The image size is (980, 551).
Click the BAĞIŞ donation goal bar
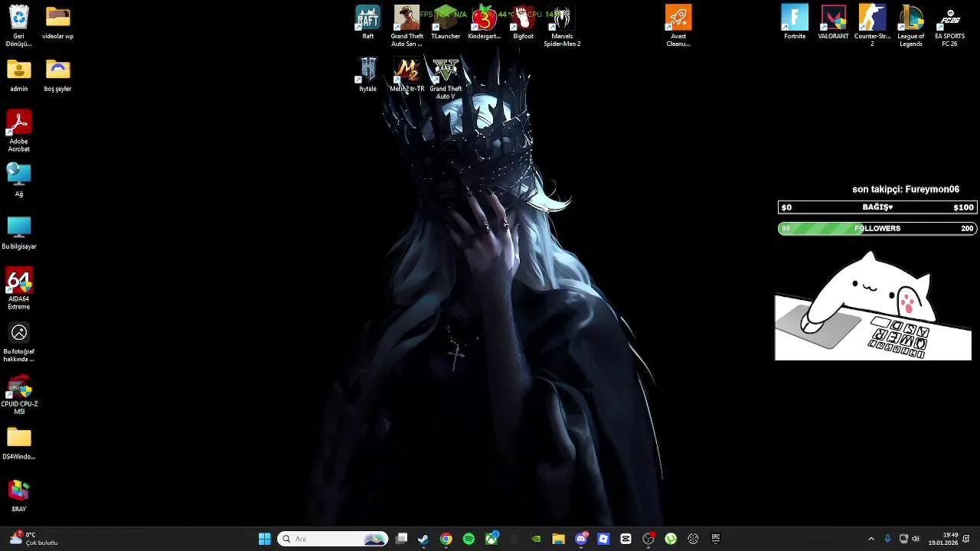click(877, 207)
